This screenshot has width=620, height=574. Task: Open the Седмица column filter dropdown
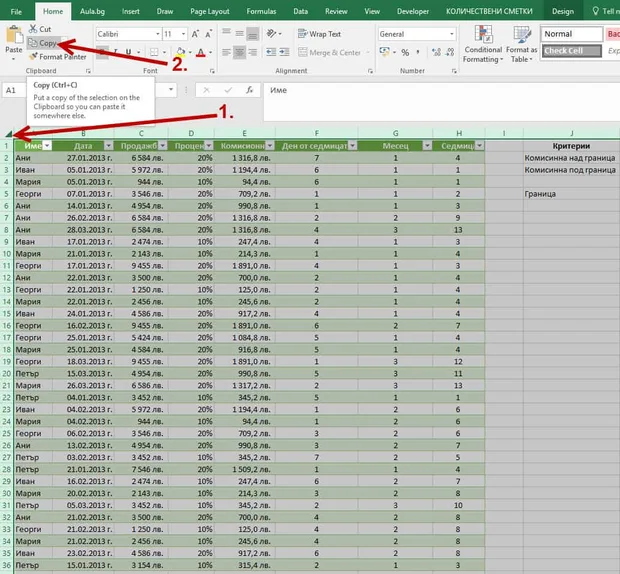[479, 146]
